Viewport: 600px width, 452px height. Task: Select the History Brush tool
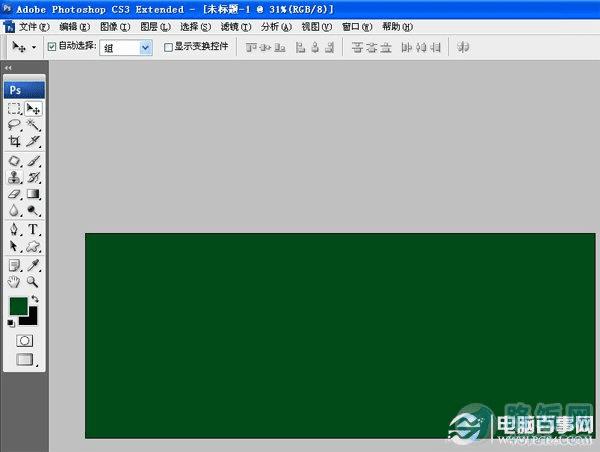click(x=34, y=177)
